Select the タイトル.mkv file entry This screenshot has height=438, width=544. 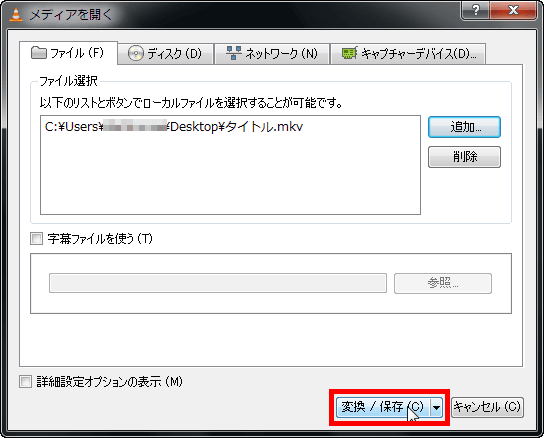click(x=174, y=127)
